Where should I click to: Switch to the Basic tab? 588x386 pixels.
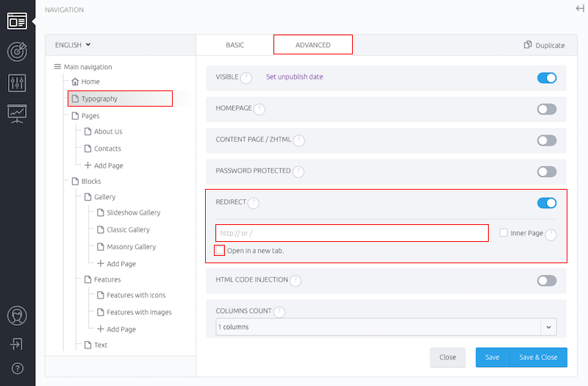pyautogui.click(x=234, y=45)
